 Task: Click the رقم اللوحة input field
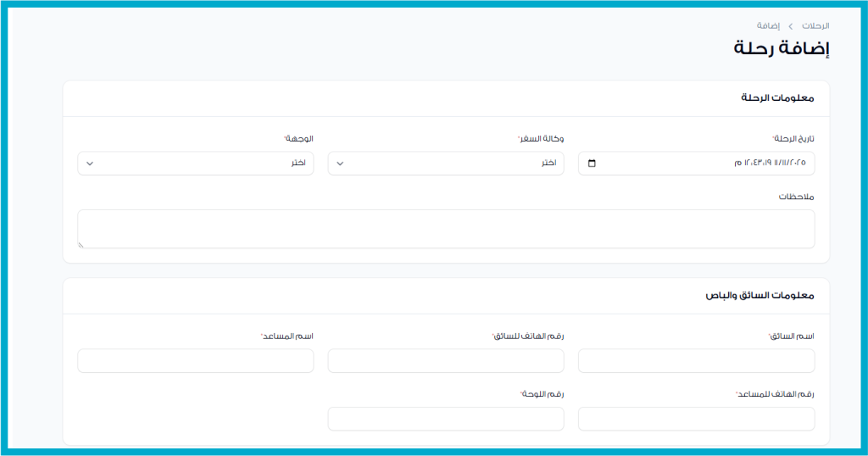click(446, 419)
